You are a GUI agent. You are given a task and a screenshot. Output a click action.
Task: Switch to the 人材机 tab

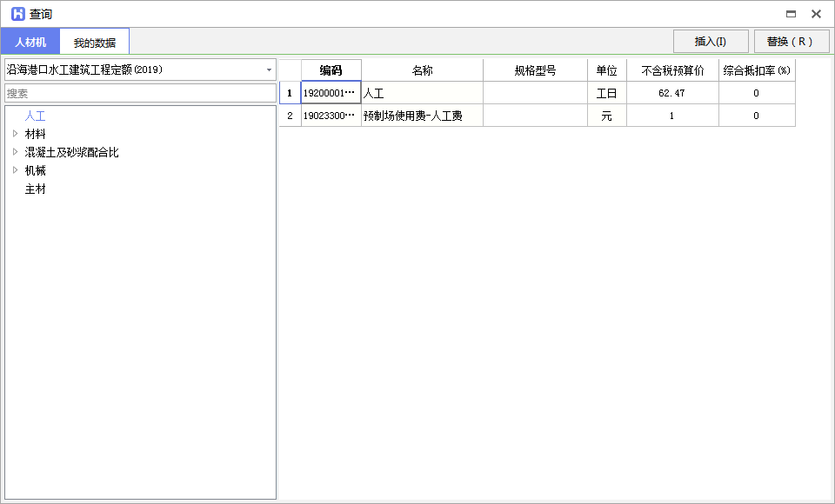(30, 41)
